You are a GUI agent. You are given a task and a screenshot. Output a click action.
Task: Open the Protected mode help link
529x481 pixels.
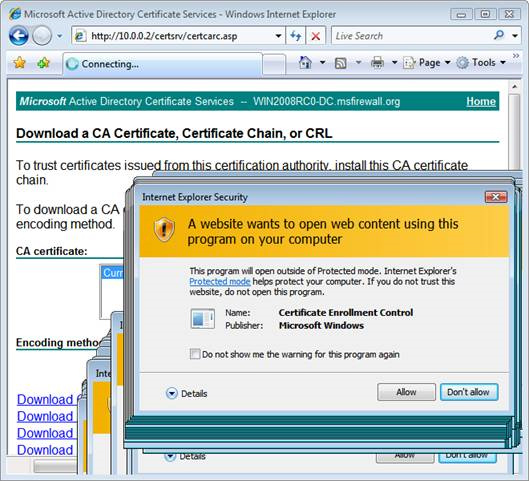(220, 281)
